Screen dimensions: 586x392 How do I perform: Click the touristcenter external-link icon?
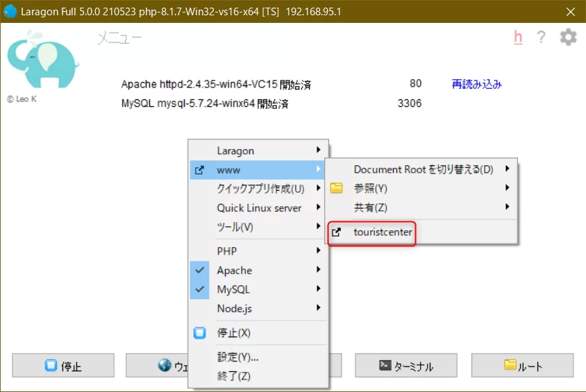tap(336, 232)
